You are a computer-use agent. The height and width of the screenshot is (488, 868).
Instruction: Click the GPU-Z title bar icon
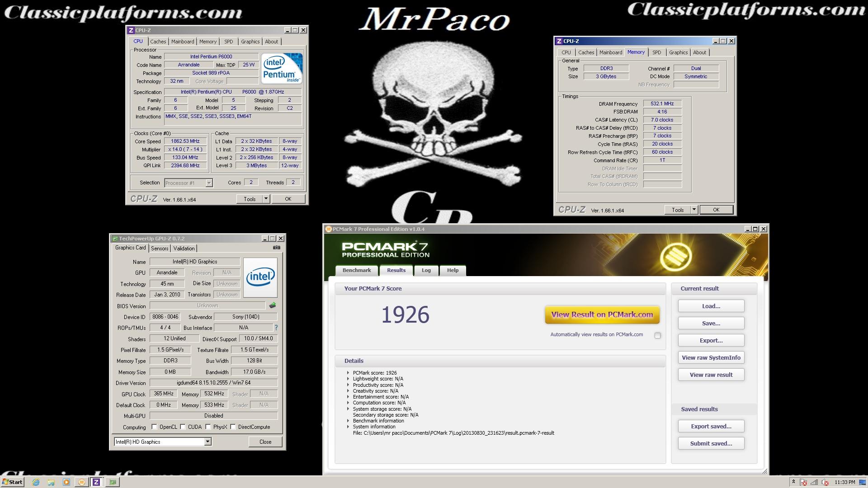pos(115,239)
